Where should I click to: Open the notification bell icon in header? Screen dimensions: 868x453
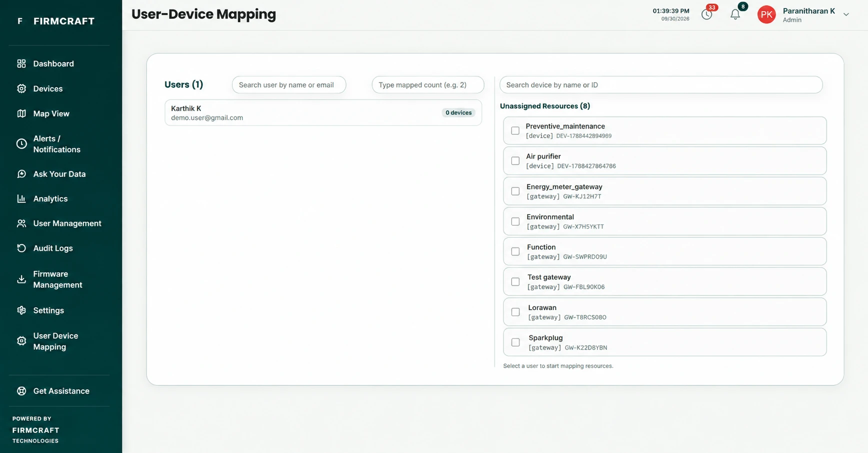(x=735, y=14)
